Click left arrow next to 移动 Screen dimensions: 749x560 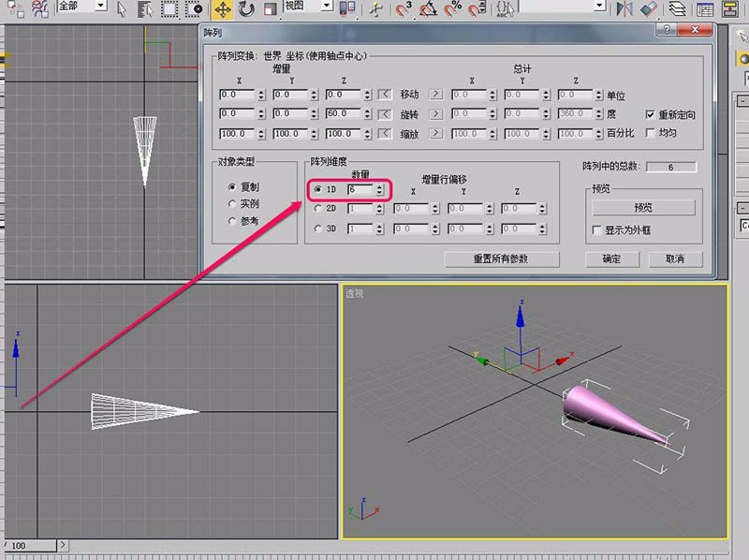point(385,95)
